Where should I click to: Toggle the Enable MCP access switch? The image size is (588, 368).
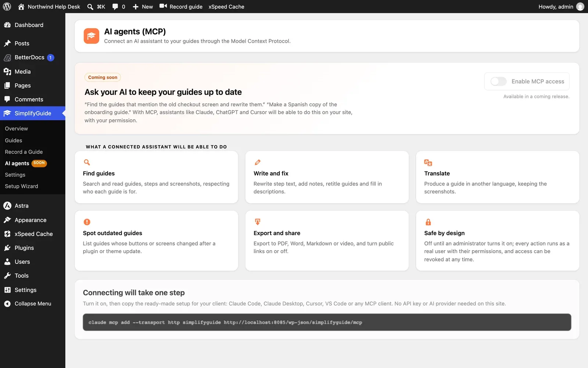498,81
